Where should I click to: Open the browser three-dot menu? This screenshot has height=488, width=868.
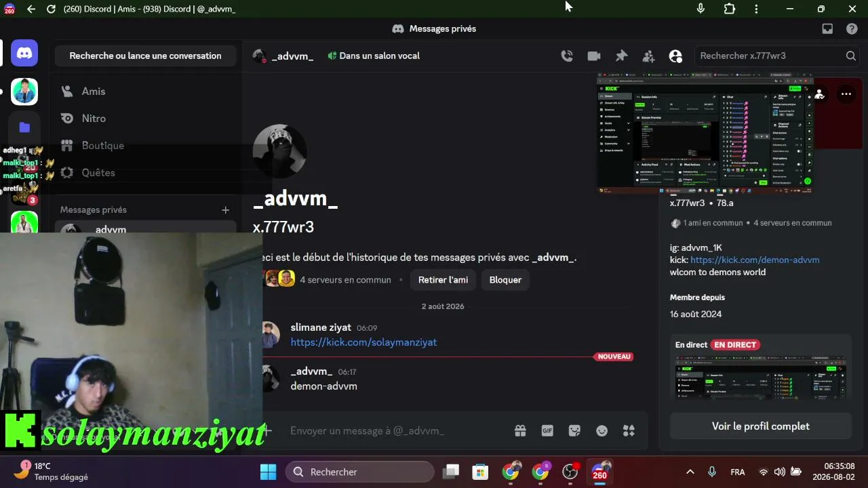[x=756, y=9]
